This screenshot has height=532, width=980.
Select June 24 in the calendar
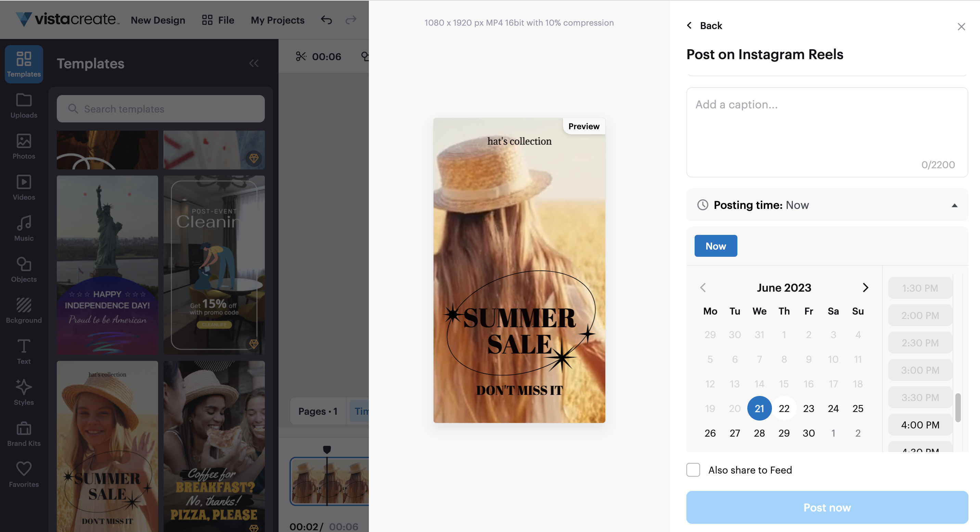tap(833, 409)
